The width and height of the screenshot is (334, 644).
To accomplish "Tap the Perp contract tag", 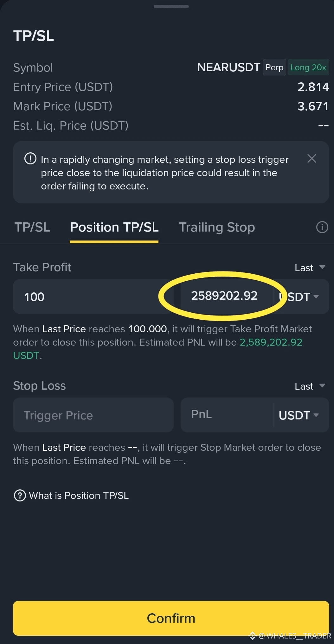I will (274, 67).
